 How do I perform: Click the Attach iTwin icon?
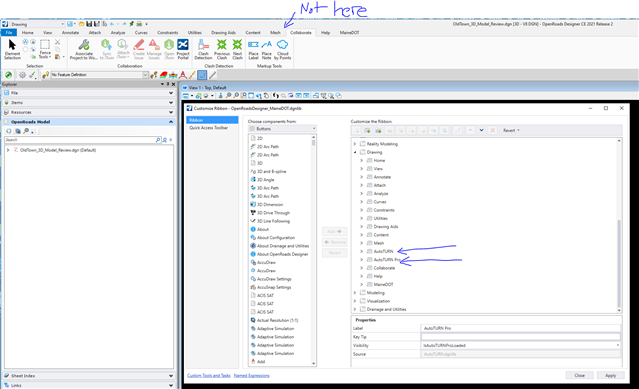click(x=123, y=49)
